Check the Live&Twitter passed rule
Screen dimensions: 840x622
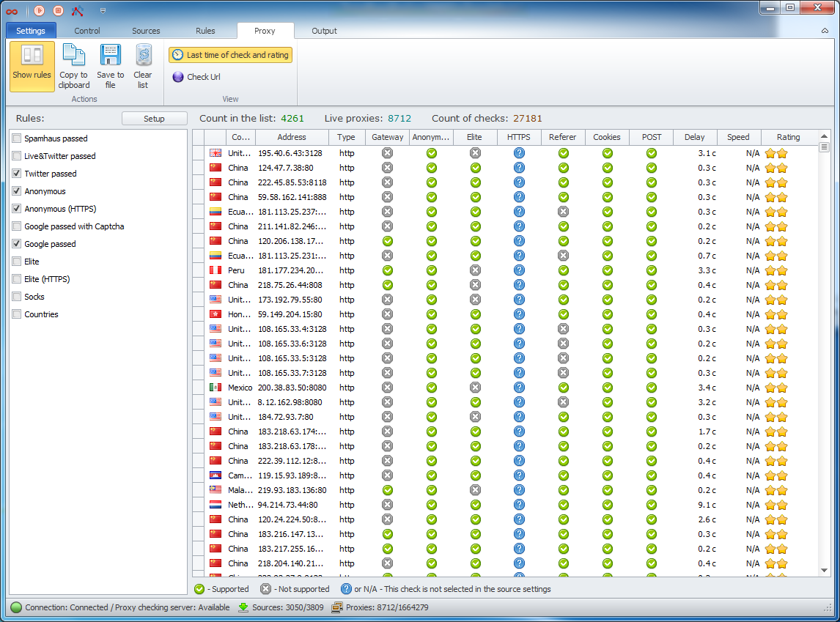[17, 156]
